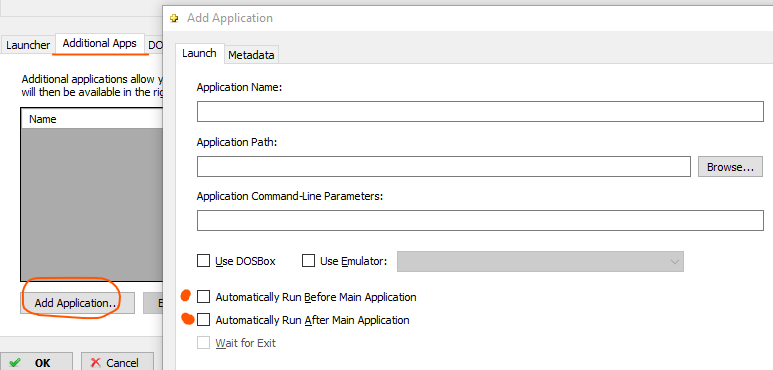The height and width of the screenshot is (370, 773).
Task: Click the Name column header
Action: click(x=92, y=119)
